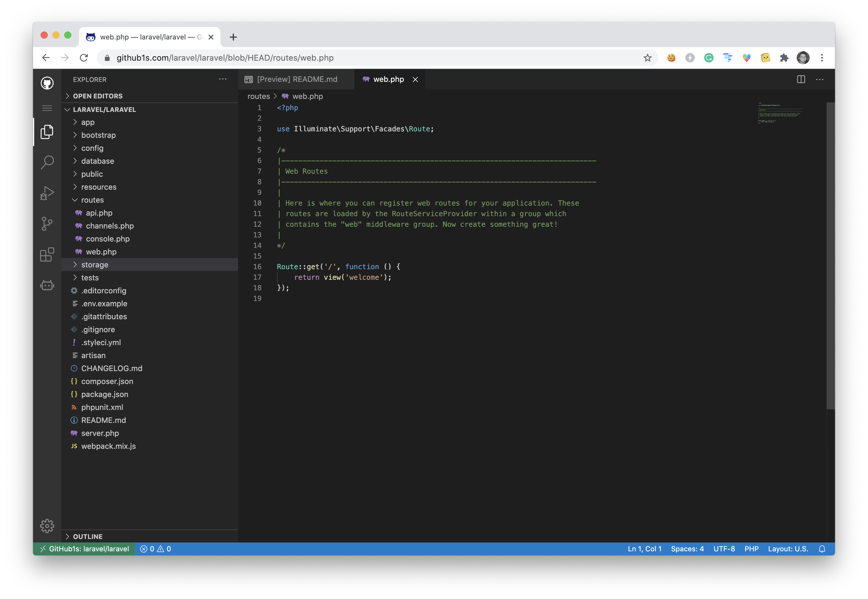Click GitHub1s: laravel/laravel status item
This screenshot has width=868, height=599.
coord(84,549)
